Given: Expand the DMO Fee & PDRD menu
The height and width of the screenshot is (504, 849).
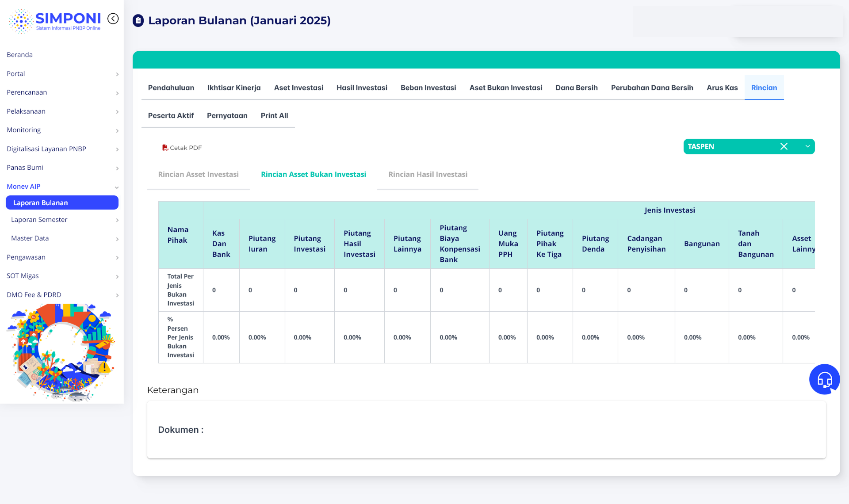Looking at the screenshot, I should [62, 295].
